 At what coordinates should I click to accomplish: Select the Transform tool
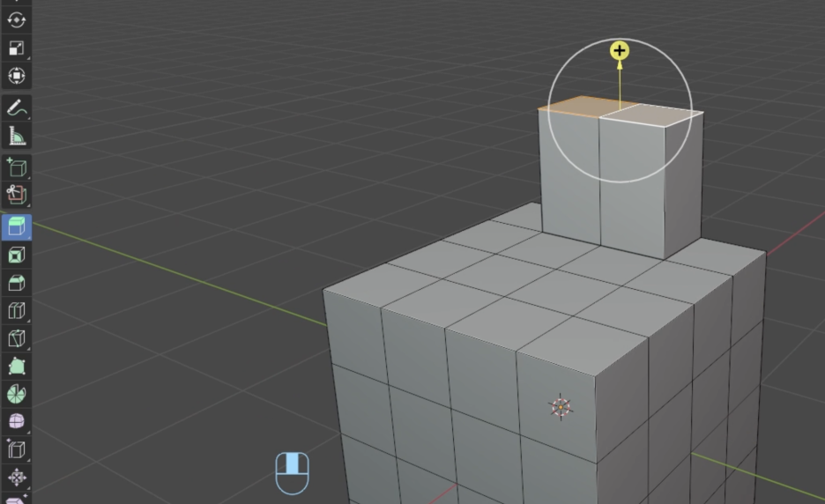17,76
